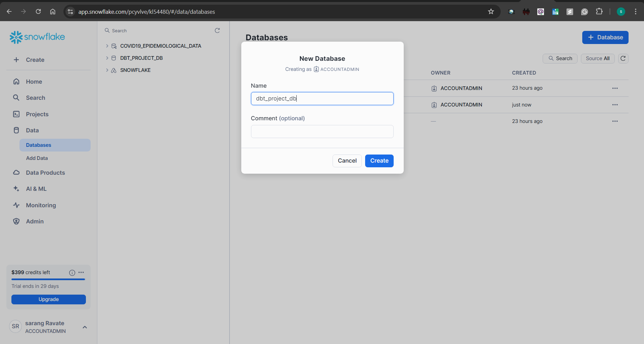Viewport: 644px width, 344px height.
Task: Click browser home button
Action: click(x=53, y=12)
